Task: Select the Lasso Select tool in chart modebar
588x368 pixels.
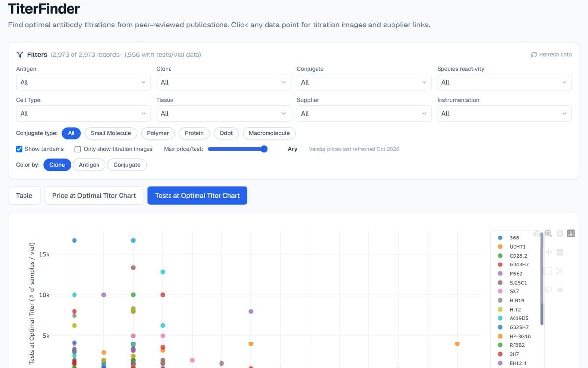Action: [x=548, y=289]
